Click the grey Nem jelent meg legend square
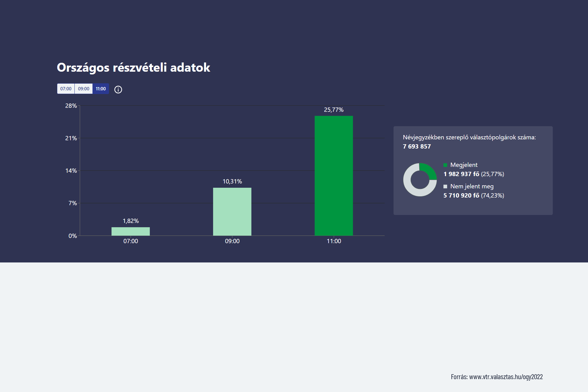Viewport: 588px width, 392px height. (445, 187)
